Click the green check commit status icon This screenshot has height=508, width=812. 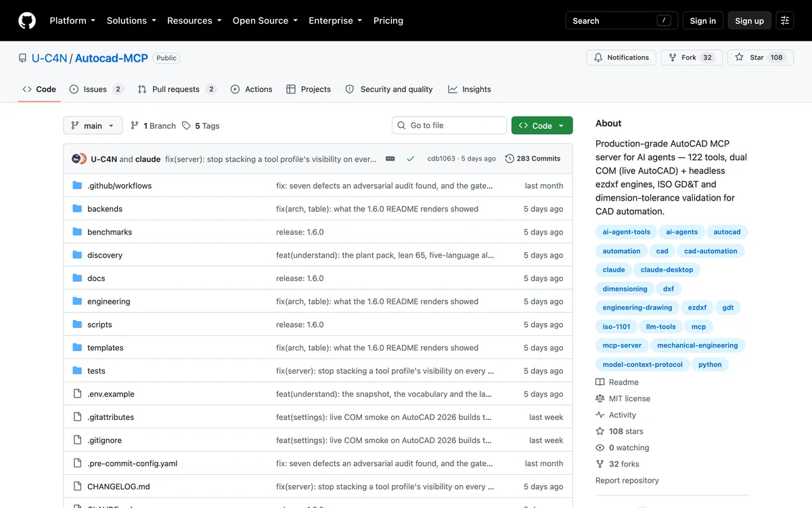(410, 158)
